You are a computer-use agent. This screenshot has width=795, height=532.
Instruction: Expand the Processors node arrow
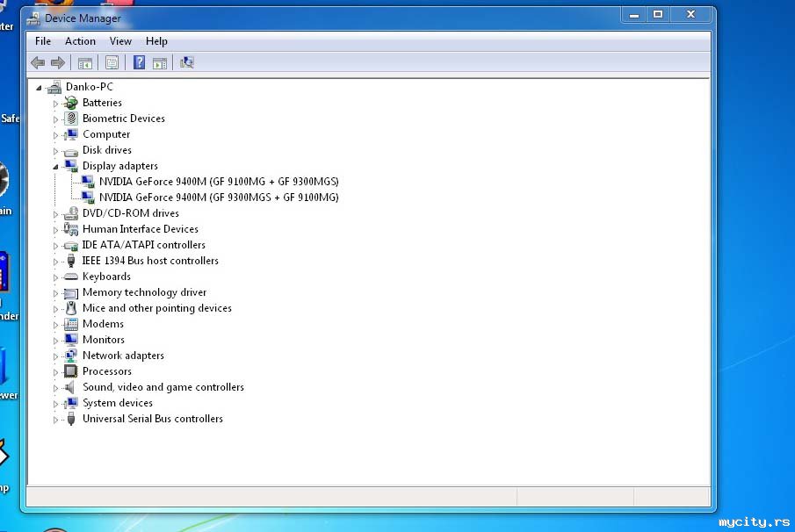point(55,372)
